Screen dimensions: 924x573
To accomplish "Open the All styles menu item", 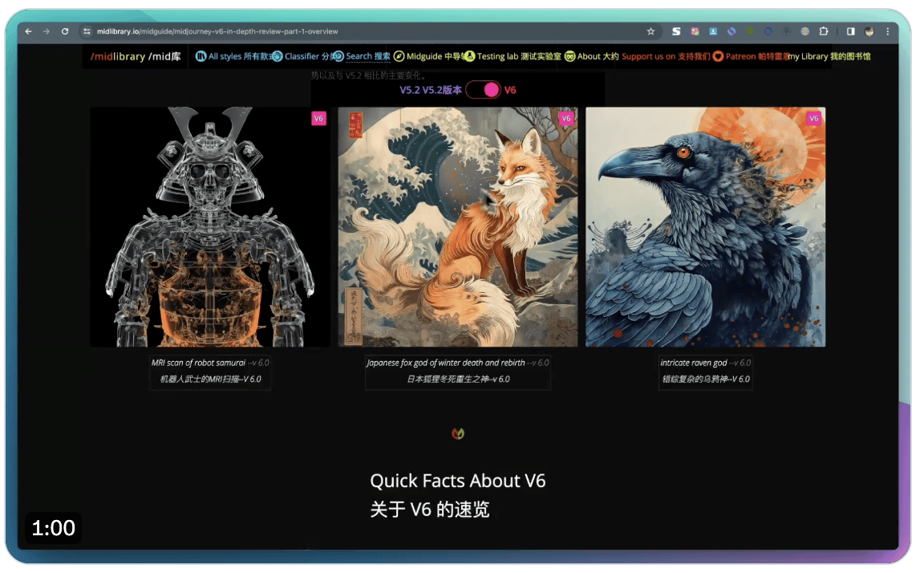I will click(233, 56).
